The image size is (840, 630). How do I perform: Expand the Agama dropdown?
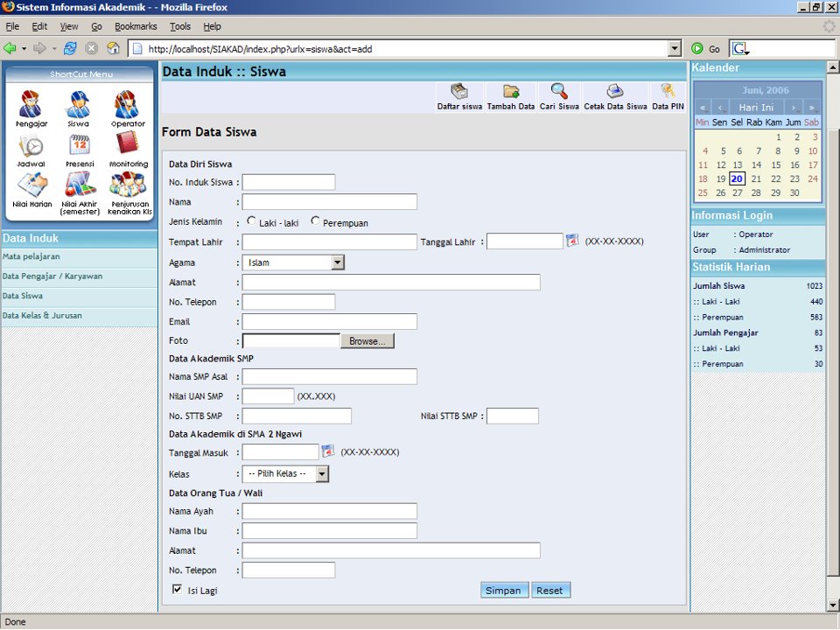pos(338,262)
